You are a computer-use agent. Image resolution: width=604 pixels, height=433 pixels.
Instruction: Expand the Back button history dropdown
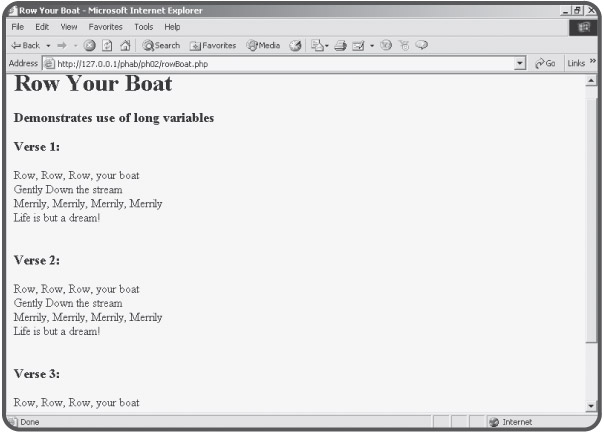click(48, 46)
